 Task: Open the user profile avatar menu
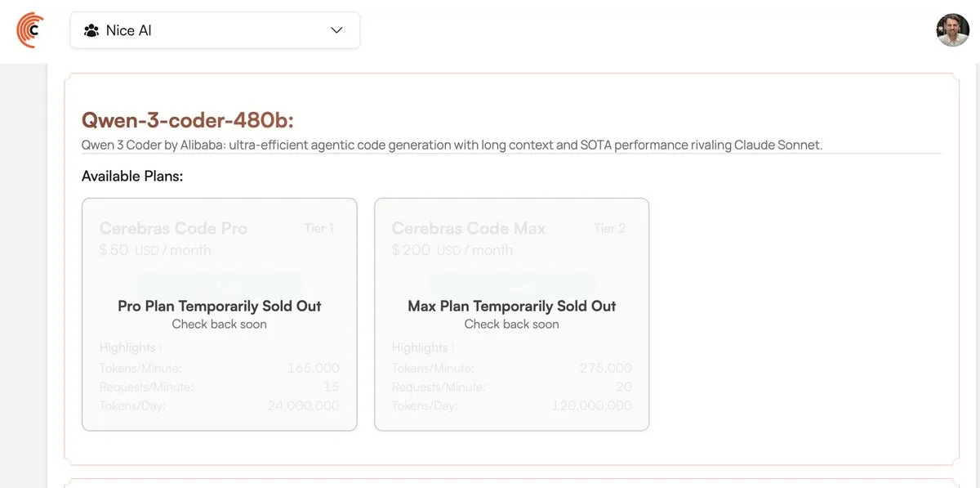coord(952,30)
